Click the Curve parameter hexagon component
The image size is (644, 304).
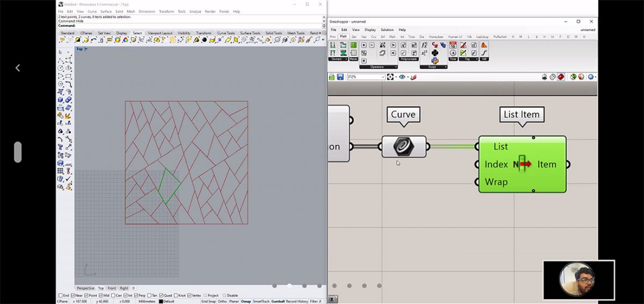404,146
